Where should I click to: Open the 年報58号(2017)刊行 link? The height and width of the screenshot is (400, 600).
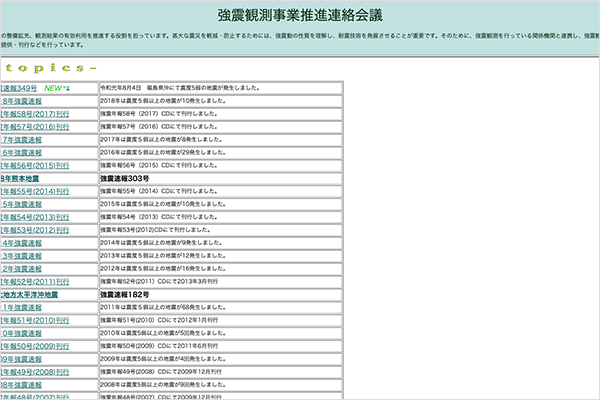(35, 115)
